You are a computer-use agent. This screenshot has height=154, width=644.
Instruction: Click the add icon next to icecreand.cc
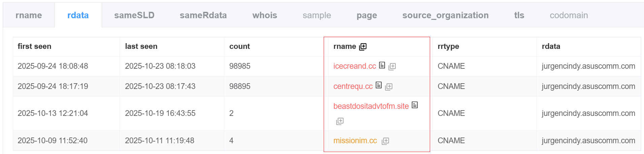coord(392,67)
